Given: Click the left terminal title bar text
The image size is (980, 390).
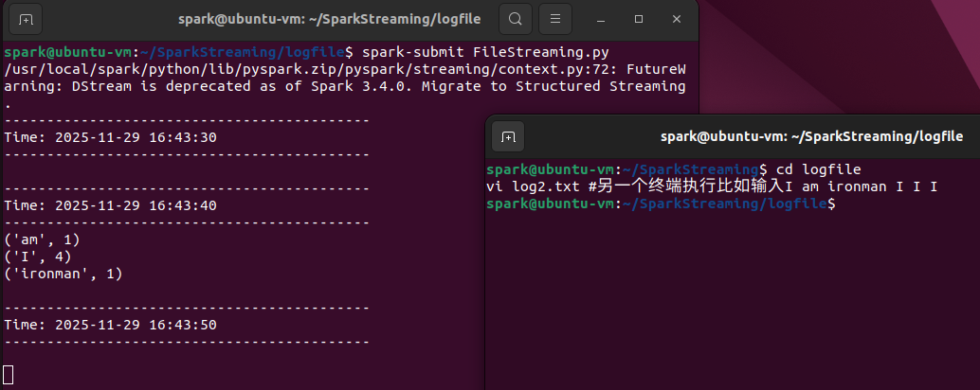Looking at the screenshot, I should click(330, 19).
